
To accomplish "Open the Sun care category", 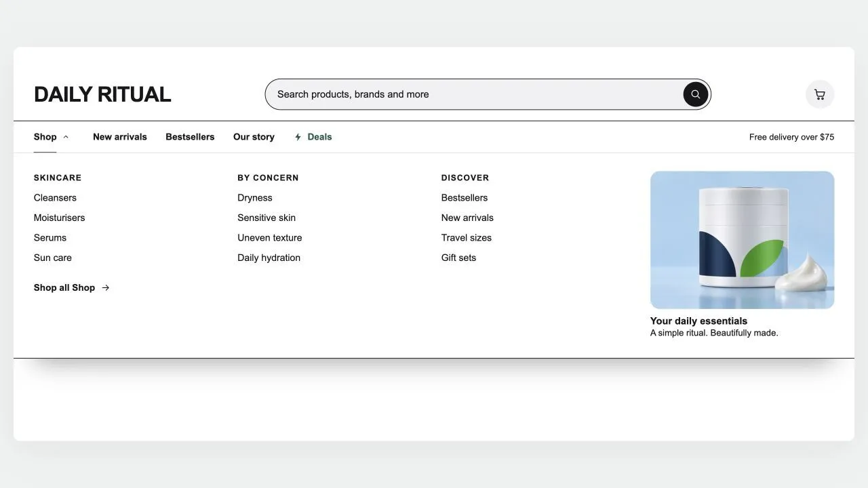I will coord(53,258).
